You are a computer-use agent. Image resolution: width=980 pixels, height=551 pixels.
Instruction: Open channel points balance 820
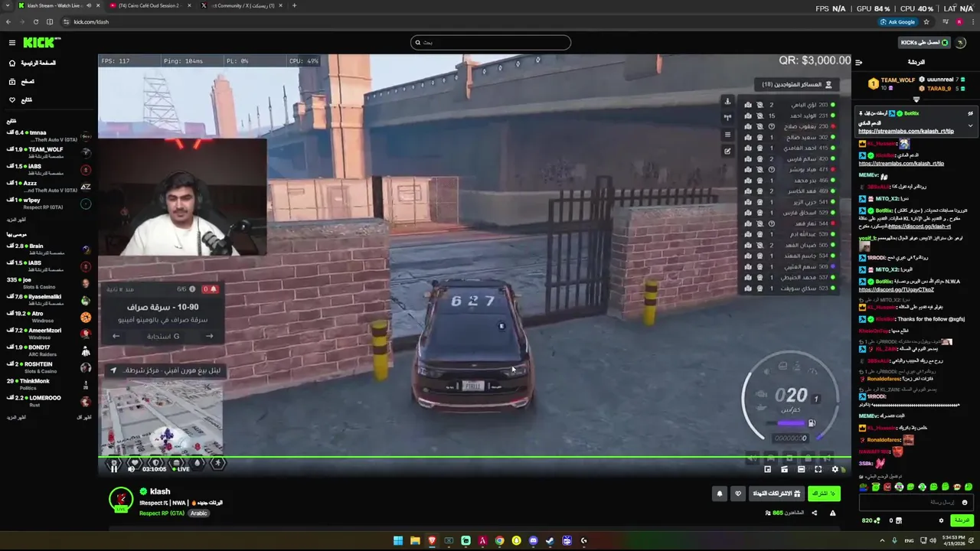coord(870,520)
